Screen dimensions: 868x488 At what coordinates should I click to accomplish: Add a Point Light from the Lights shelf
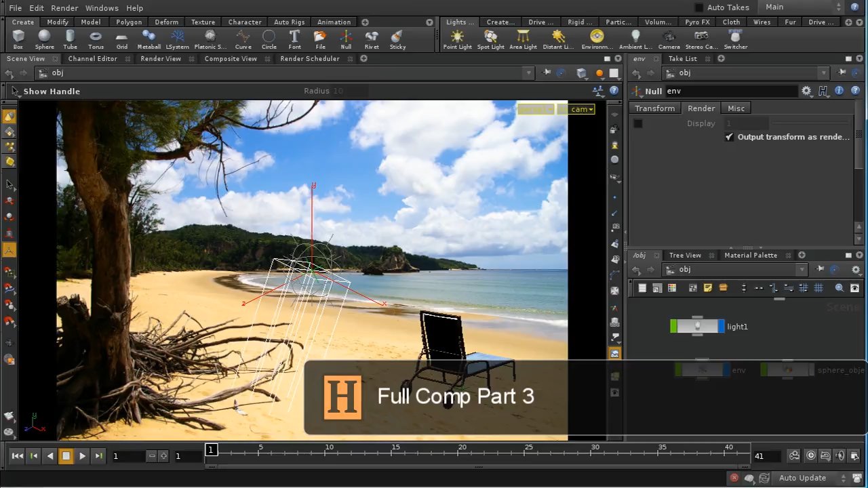457,39
